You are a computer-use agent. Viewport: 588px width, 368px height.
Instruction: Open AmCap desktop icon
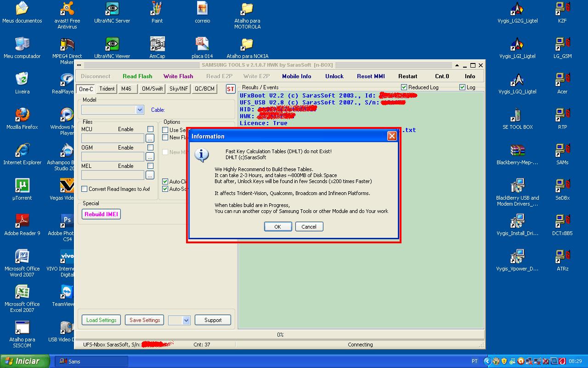[x=157, y=48]
